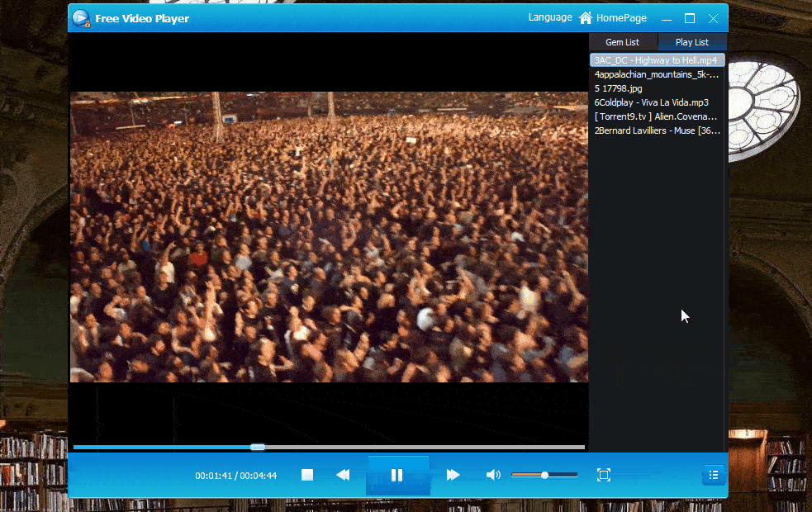Mute the audio via speaker icon
This screenshot has height=512, width=812.
(493, 475)
